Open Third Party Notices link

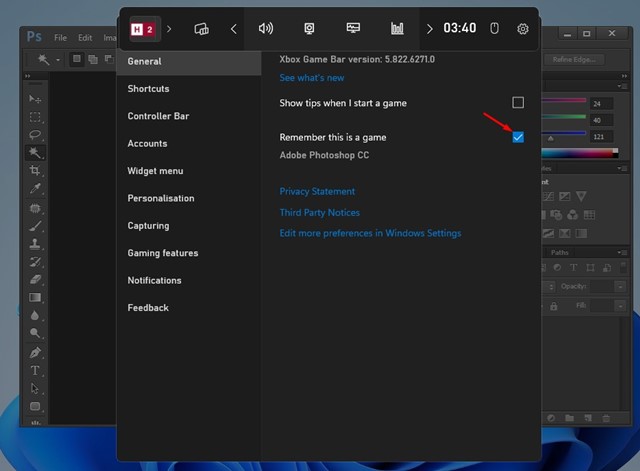coord(320,212)
